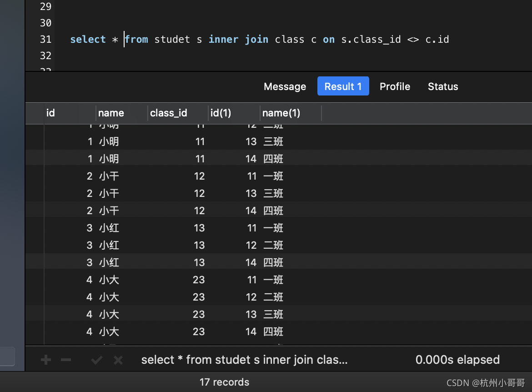Click the class_id 23 cell beside 一班

coord(199,280)
